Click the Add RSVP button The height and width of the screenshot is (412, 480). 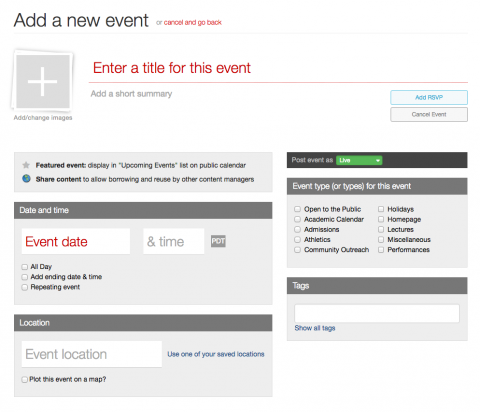tap(429, 97)
